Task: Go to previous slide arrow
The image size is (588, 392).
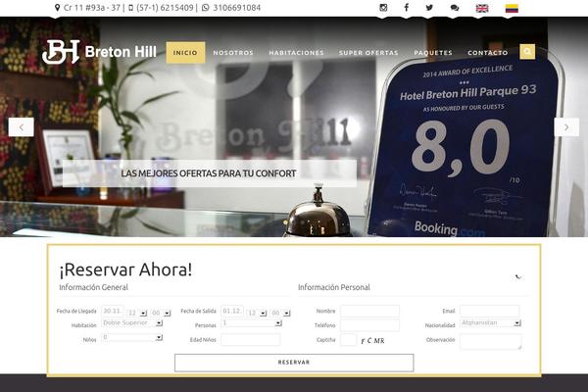Action: point(22,127)
